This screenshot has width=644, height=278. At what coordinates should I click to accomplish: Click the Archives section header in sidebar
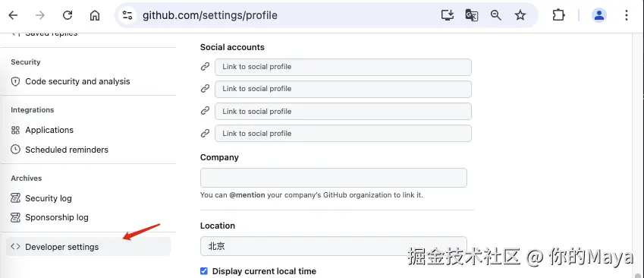pyautogui.click(x=27, y=178)
